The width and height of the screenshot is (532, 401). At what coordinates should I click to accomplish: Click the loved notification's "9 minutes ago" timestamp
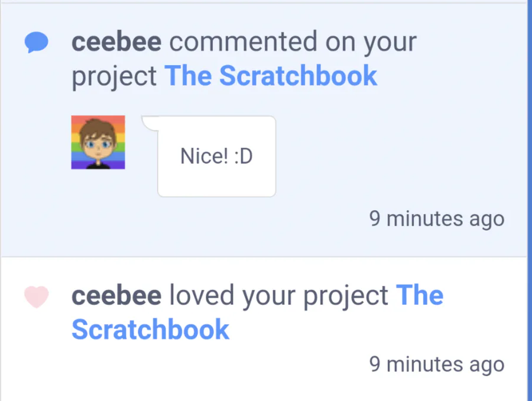(x=437, y=364)
